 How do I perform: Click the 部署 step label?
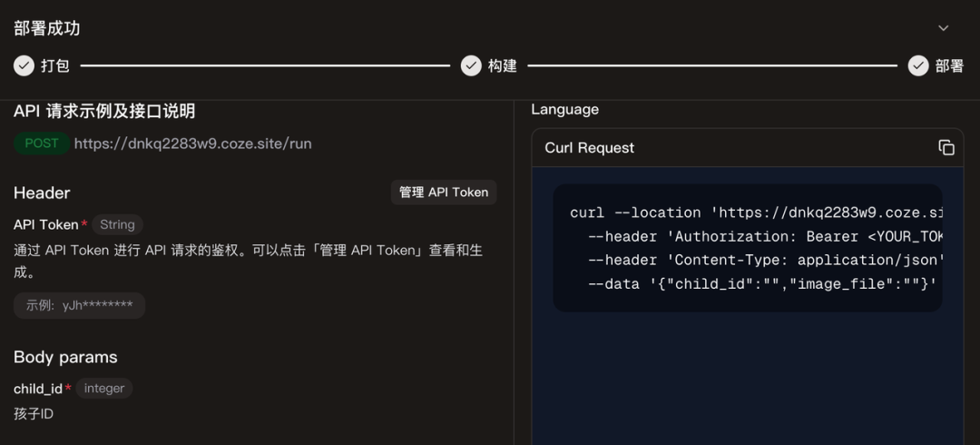click(x=949, y=65)
